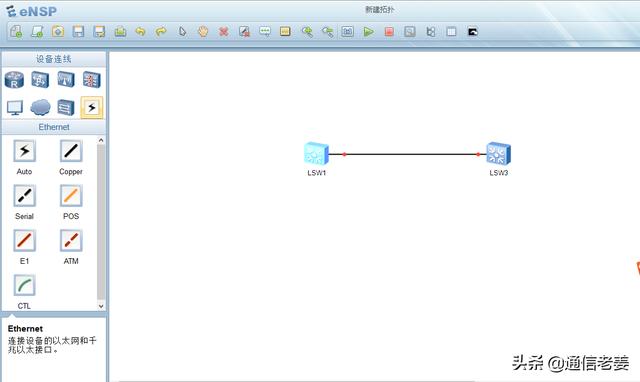Viewport: 640px width, 382px height.
Task: Click the eNSP logo
Action: pos(32,11)
